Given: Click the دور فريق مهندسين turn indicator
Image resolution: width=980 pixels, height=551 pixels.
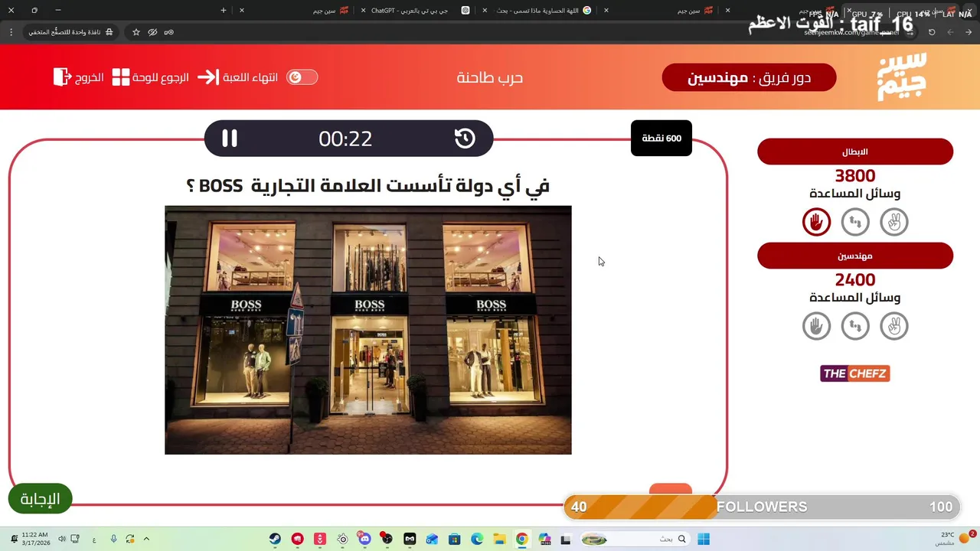Looking at the screenshot, I should click(x=749, y=77).
